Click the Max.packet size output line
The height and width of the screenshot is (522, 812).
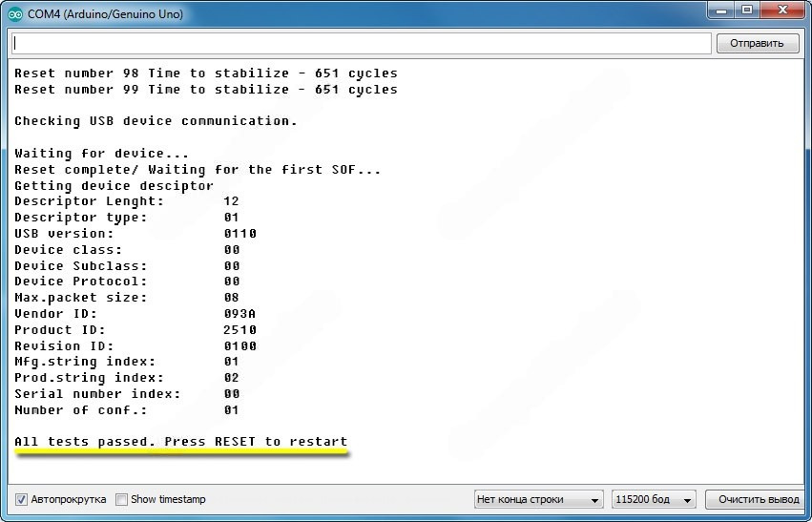(x=81, y=298)
